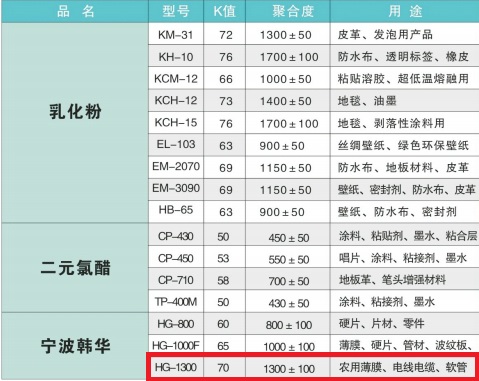Click model CP-450

(176, 258)
